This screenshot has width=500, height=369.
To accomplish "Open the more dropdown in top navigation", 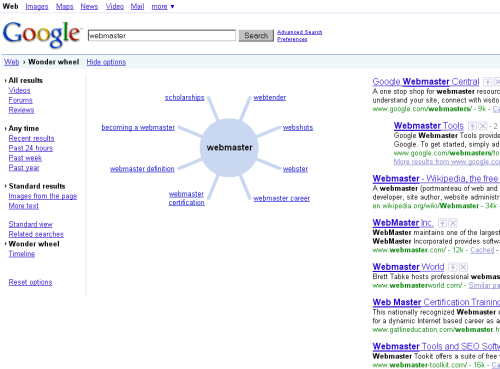I will click(x=163, y=6).
